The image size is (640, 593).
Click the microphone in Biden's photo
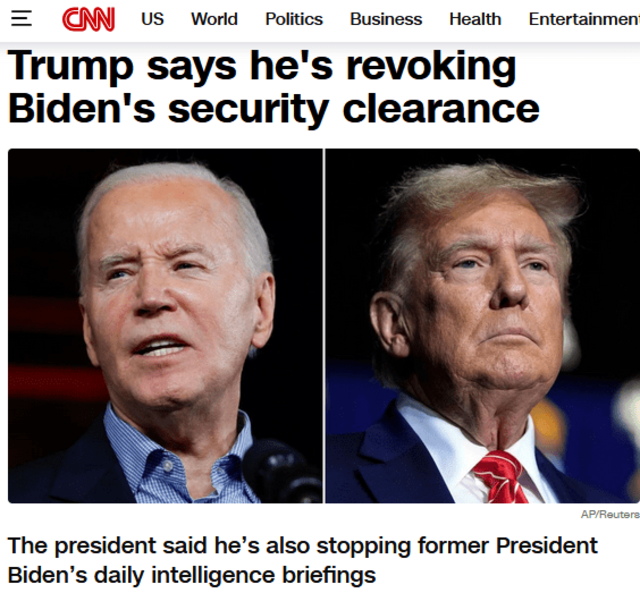coord(282,471)
